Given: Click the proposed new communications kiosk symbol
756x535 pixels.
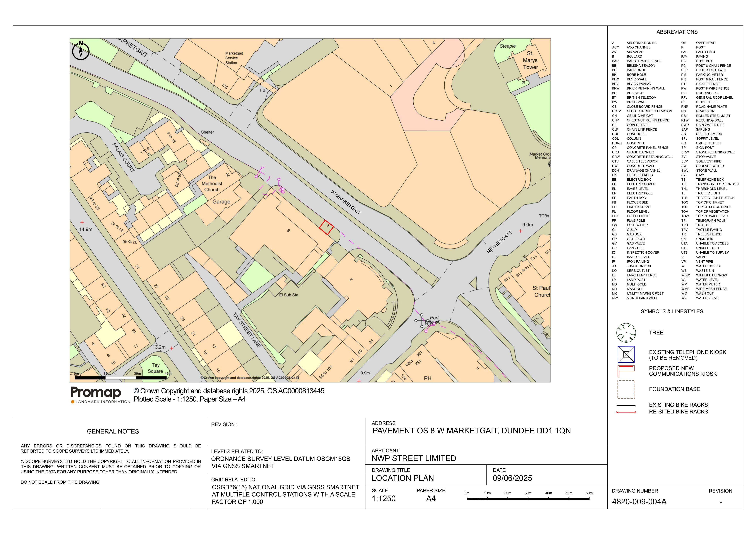Looking at the screenshot, I should point(626,372).
